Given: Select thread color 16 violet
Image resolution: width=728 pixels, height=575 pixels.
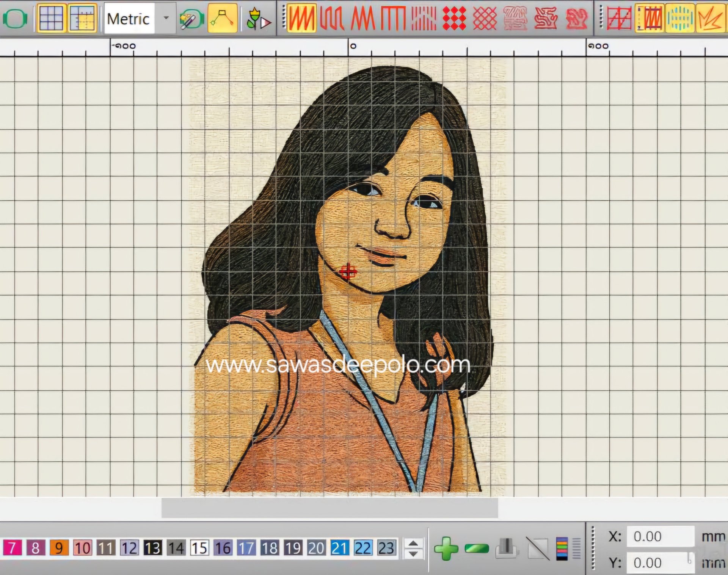Looking at the screenshot, I should [x=223, y=548].
